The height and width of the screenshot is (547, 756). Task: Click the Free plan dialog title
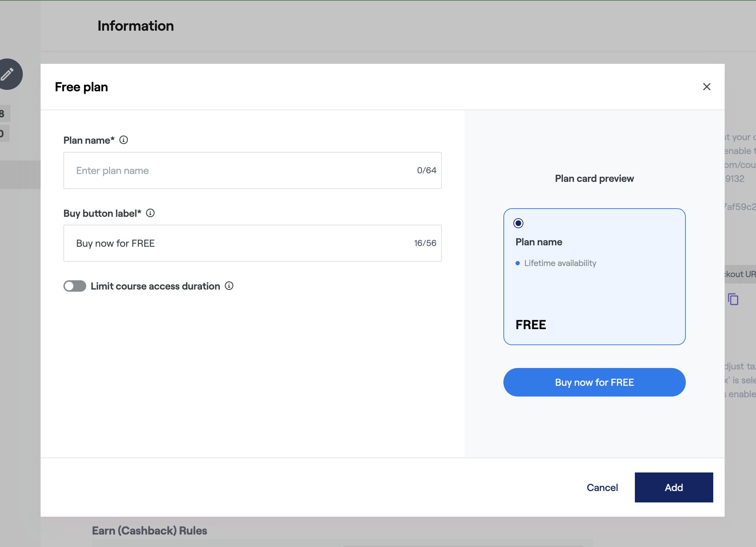click(81, 87)
